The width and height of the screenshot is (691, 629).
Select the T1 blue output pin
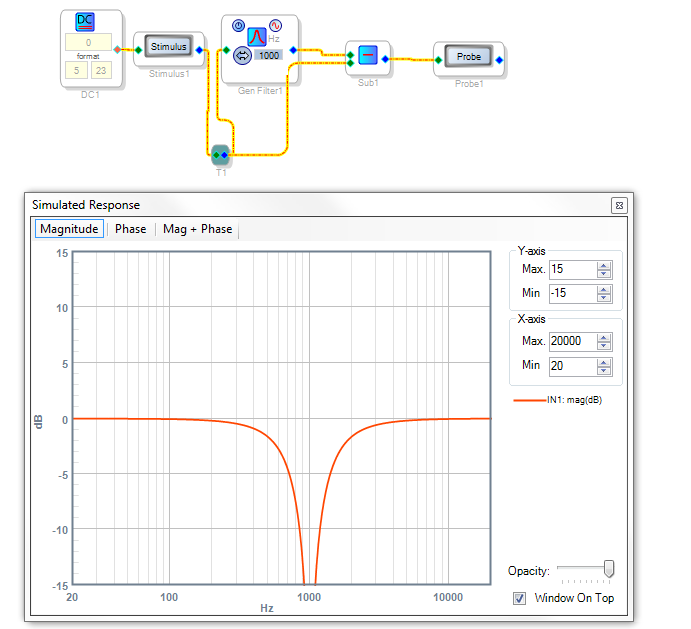(x=225, y=155)
